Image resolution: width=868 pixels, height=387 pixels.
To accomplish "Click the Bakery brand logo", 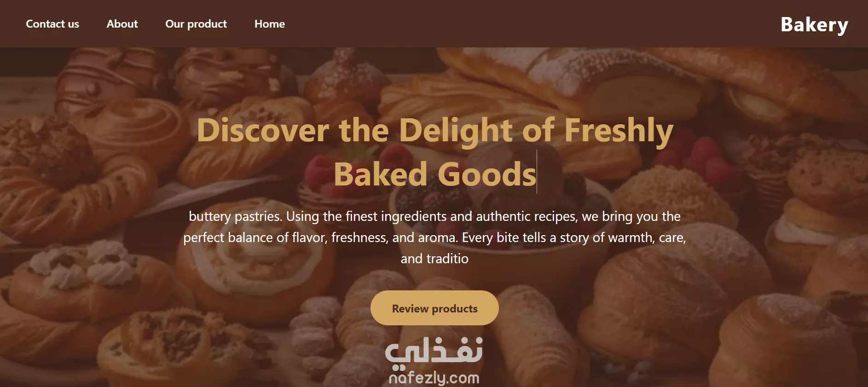I will click(814, 25).
